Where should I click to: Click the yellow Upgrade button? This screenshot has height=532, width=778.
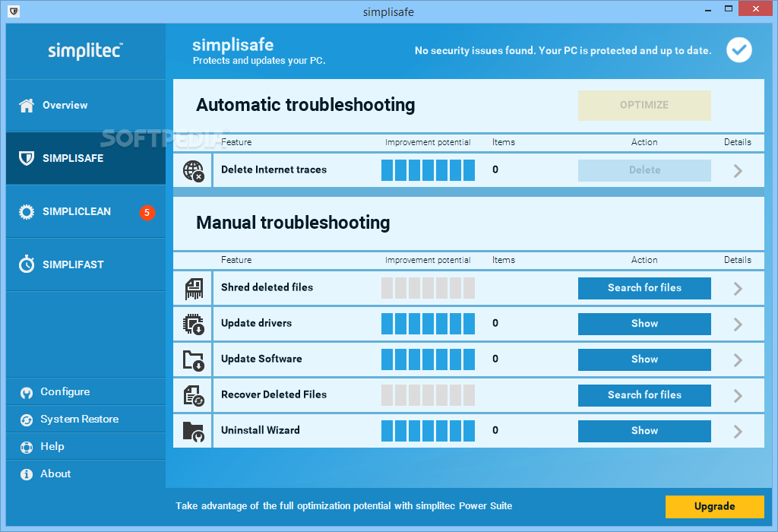[x=714, y=507]
